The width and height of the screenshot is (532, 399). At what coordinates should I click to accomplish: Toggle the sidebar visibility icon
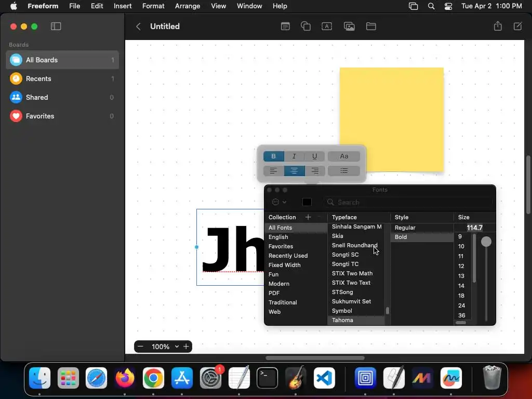(56, 26)
